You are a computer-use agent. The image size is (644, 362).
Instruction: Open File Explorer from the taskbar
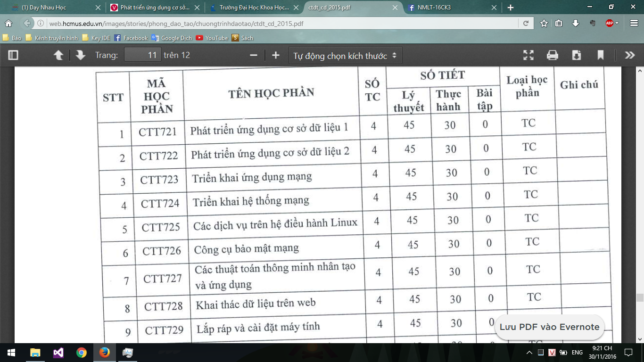click(35, 353)
